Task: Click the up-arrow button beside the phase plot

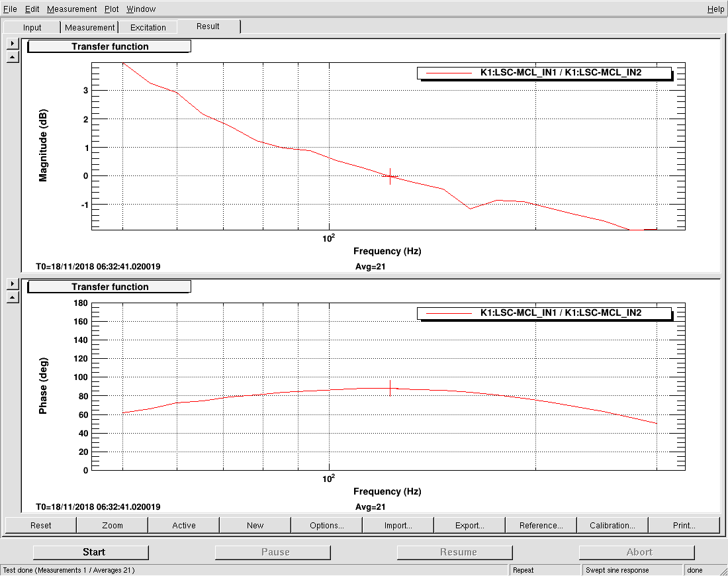Action: tap(13, 297)
